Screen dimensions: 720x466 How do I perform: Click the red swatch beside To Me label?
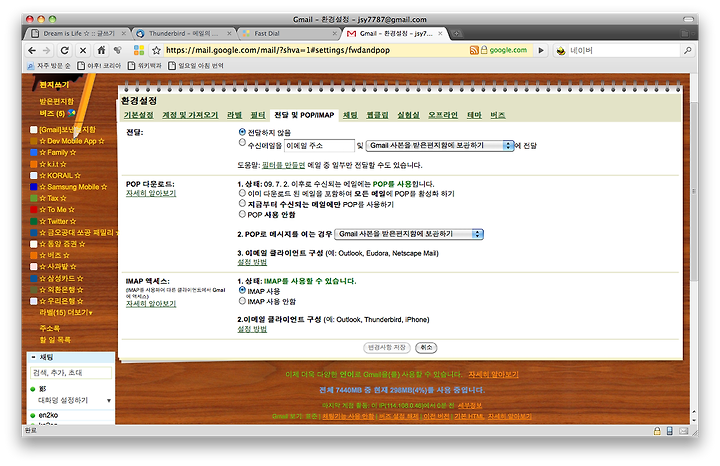34,210
